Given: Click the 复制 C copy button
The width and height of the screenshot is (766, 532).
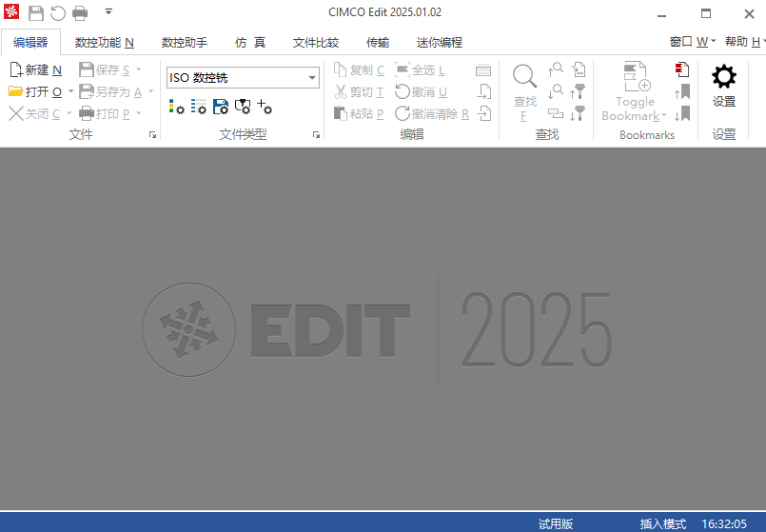Looking at the screenshot, I should coord(359,70).
